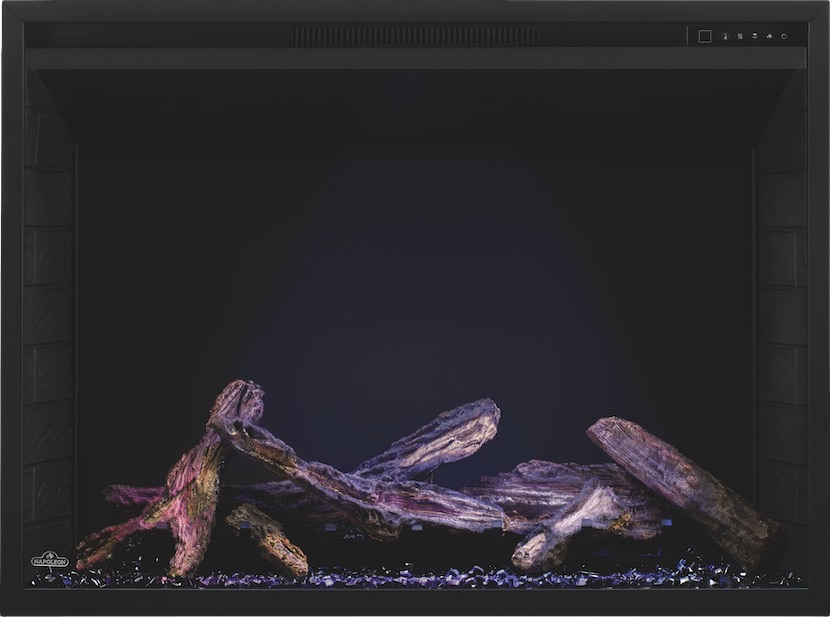Tap the heater icon beside the thermometer
Screen dimensions: 830x617
tap(740, 36)
